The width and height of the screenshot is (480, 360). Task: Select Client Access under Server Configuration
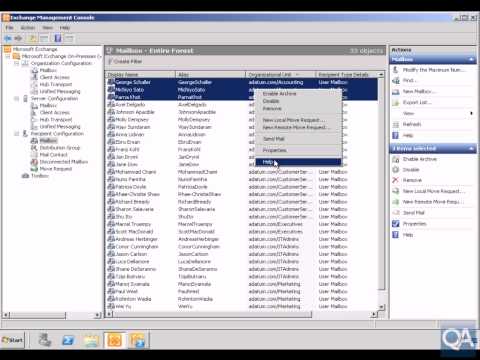pyautogui.click(x=55, y=112)
